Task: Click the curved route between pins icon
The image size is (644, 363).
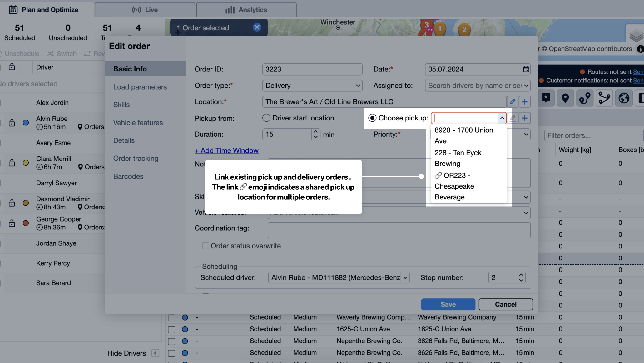Action: [x=585, y=98]
